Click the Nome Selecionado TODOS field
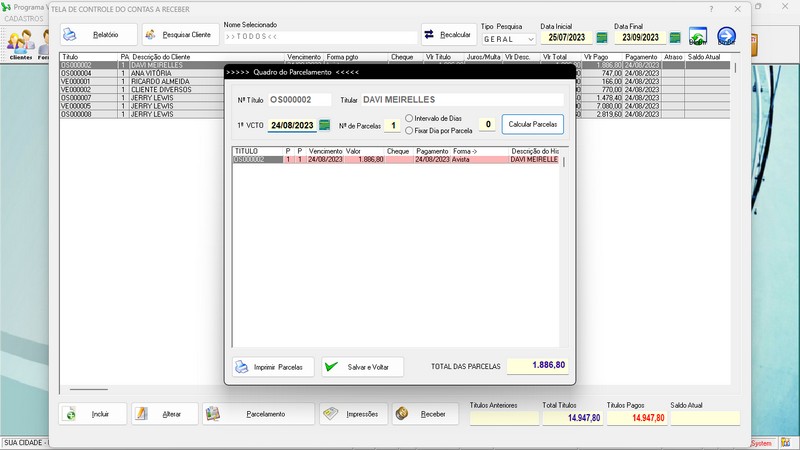 pos(320,37)
